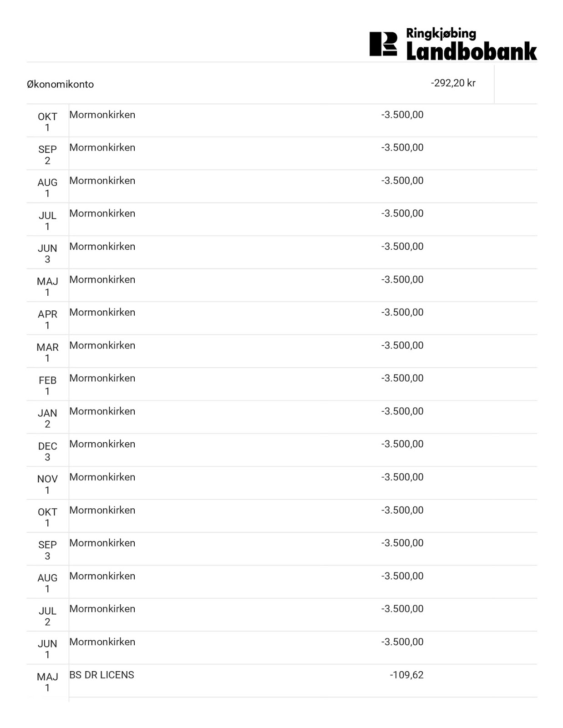Screen dimensions: 563x728
Task: Open the JUN 1 Mormonkirken entry
Action: (x=102, y=642)
